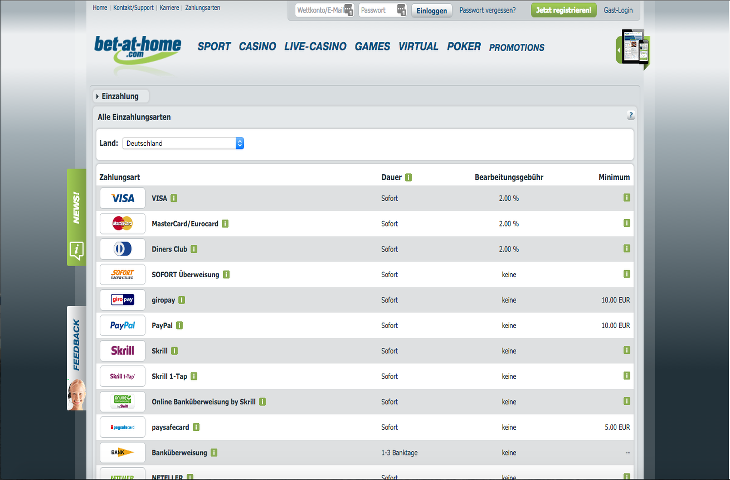The height and width of the screenshot is (480, 730).
Task: Show minimum info icon in Diners Club row
Action: (627, 249)
